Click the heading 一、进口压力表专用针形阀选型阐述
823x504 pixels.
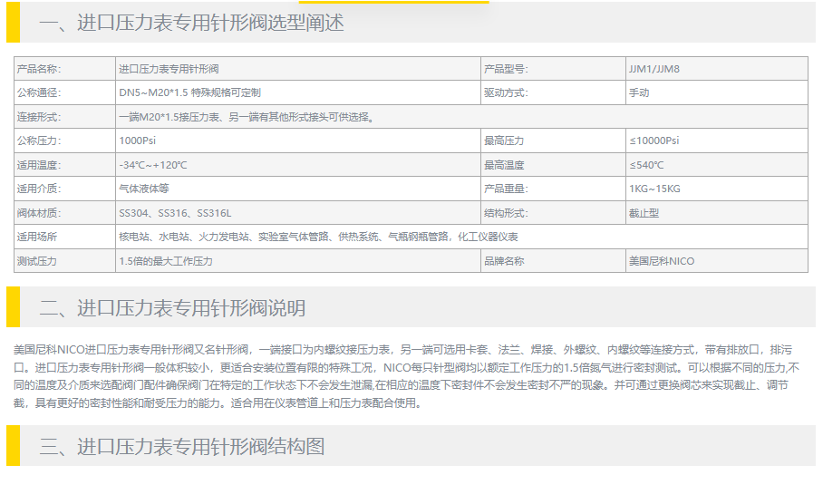tap(191, 24)
